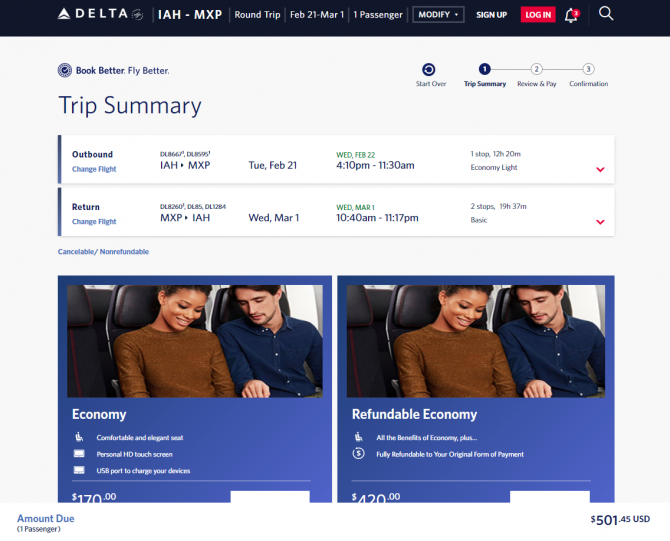Click Round Trip in header
The image size is (670, 541).
click(257, 15)
